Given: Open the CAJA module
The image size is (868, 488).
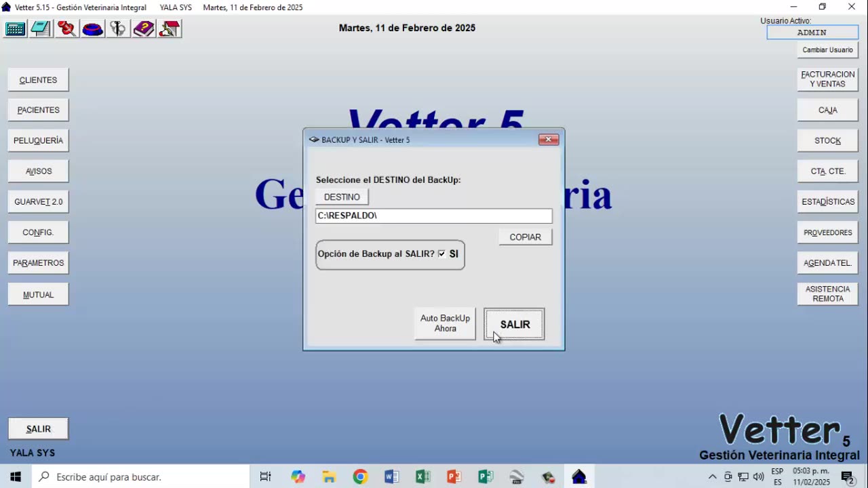Looking at the screenshot, I should (x=828, y=110).
